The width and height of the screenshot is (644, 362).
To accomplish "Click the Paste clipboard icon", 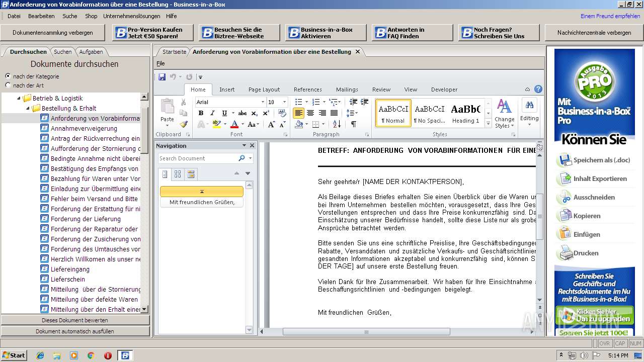I will click(x=167, y=107).
